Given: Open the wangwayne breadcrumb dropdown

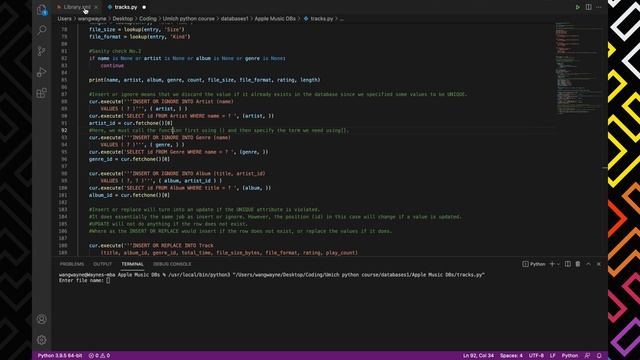Looking at the screenshot, I should [x=92, y=19].
